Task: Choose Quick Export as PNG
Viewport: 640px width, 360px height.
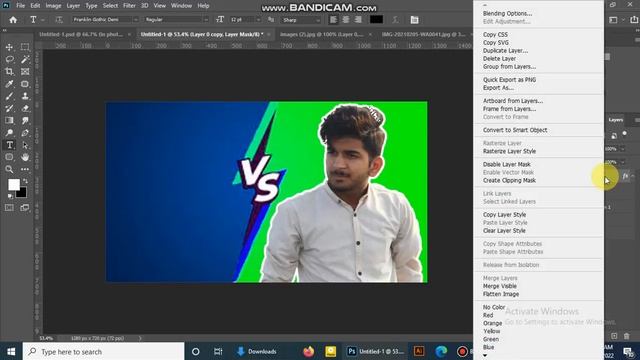Action: 509,80
